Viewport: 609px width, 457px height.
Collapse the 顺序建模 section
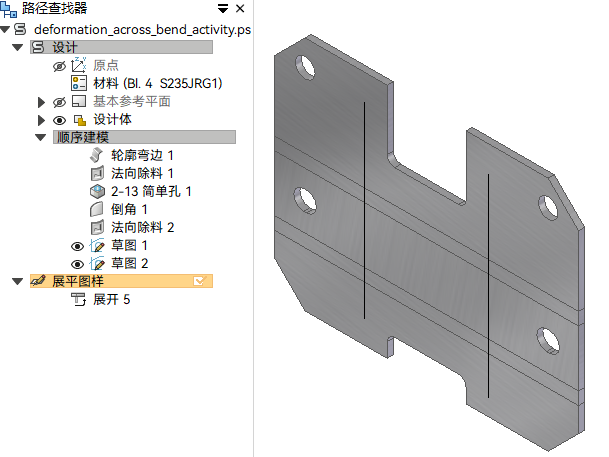[40, 137]
